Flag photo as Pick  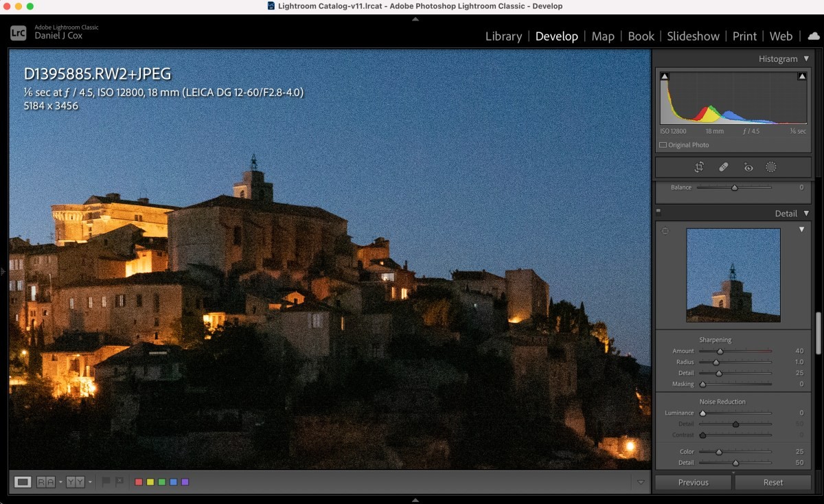click(106, 482)
